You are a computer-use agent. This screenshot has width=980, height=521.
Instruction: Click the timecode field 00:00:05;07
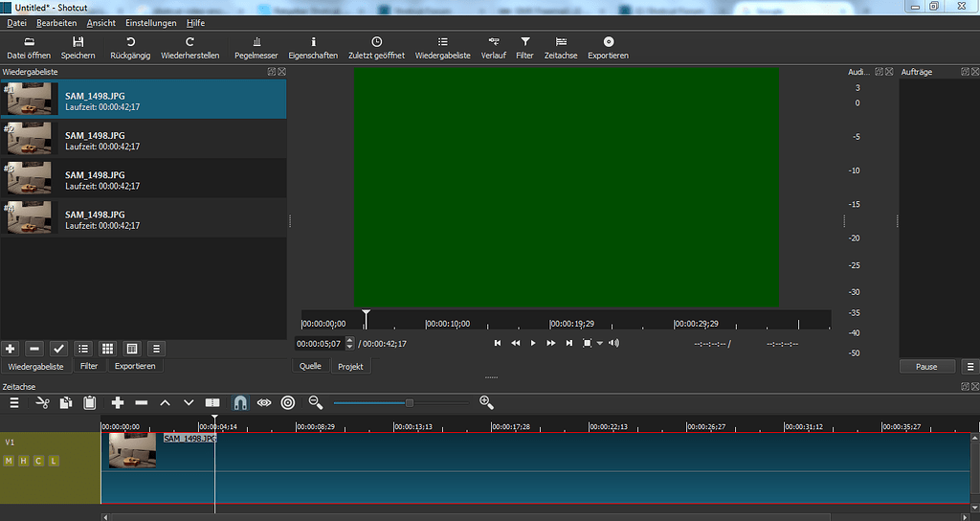pyautogui.click(x=319, y=344)
